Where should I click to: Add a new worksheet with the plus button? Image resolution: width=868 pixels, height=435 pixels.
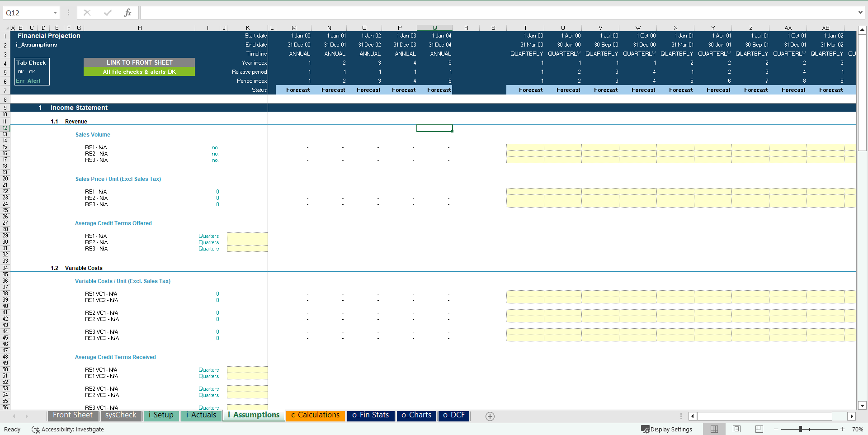pos(490,416)
